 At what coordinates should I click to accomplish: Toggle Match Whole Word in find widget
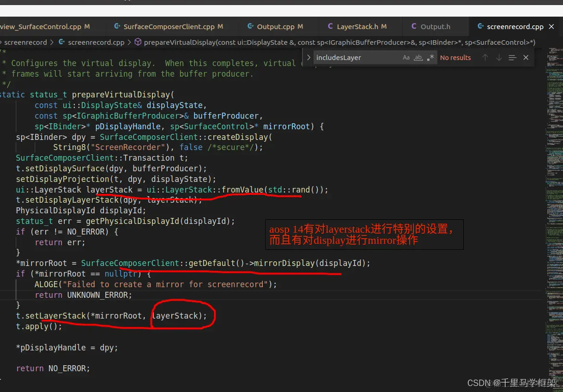coord(418,58)
